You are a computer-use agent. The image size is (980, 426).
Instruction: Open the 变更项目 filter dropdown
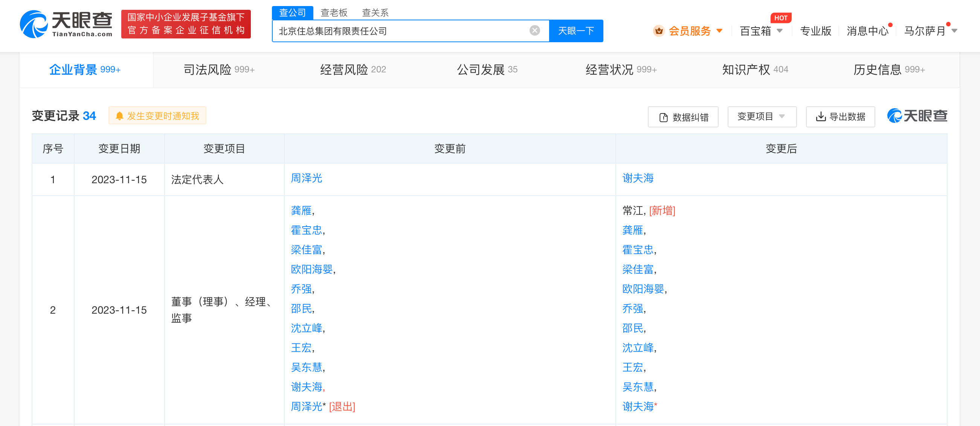tap(762, 116)
